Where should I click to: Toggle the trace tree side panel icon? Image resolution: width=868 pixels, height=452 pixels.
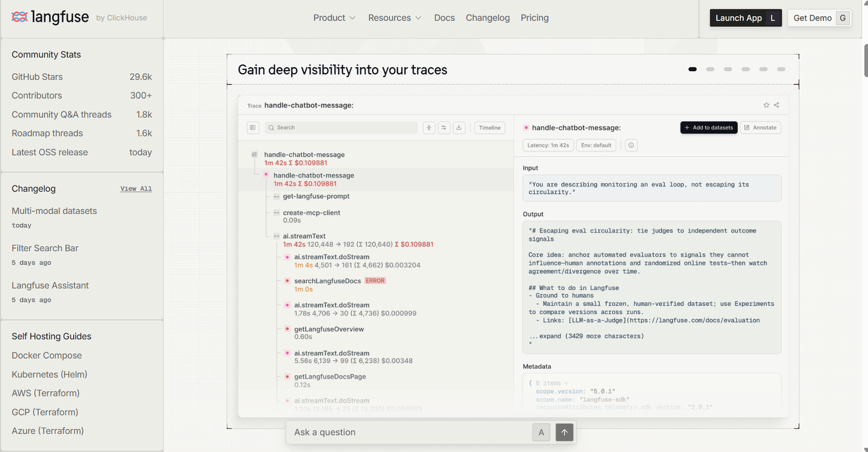253,128
